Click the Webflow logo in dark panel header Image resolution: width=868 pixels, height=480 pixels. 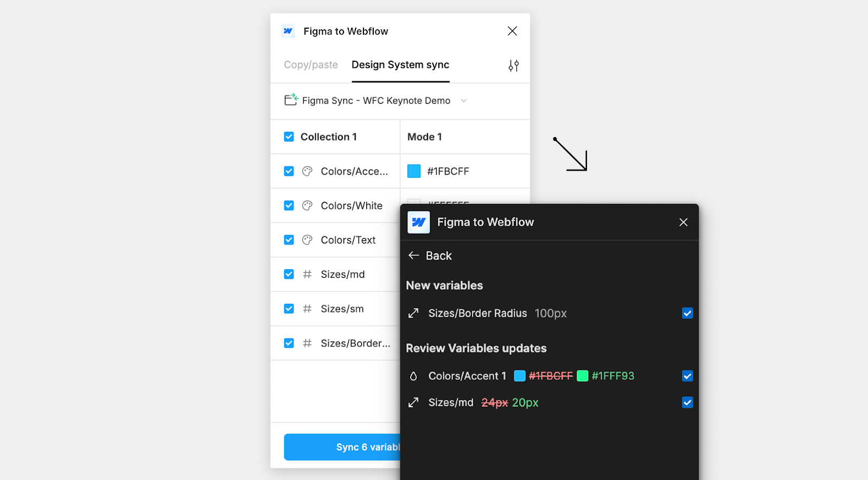pyautogui.click(x=419, y=222)
